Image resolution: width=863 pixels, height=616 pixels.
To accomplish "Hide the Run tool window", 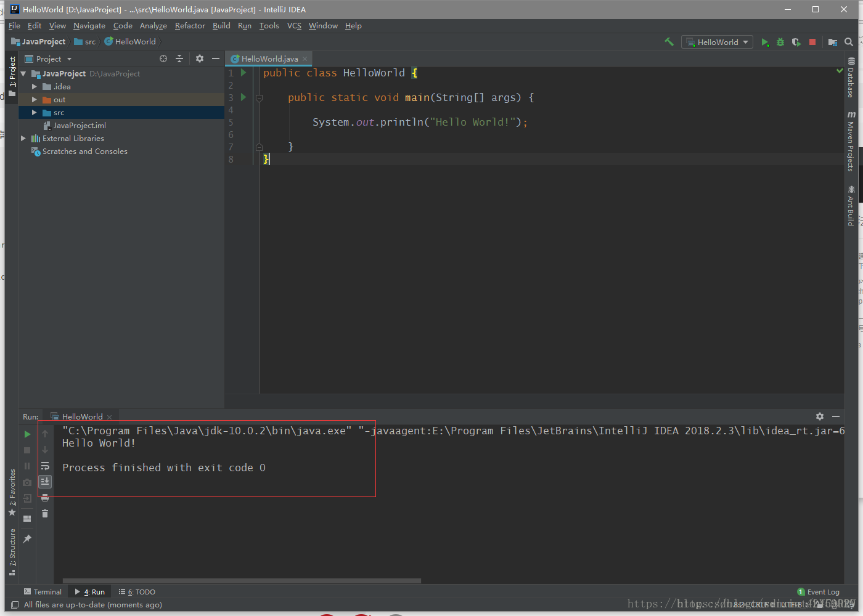I will tap(836, 416).
